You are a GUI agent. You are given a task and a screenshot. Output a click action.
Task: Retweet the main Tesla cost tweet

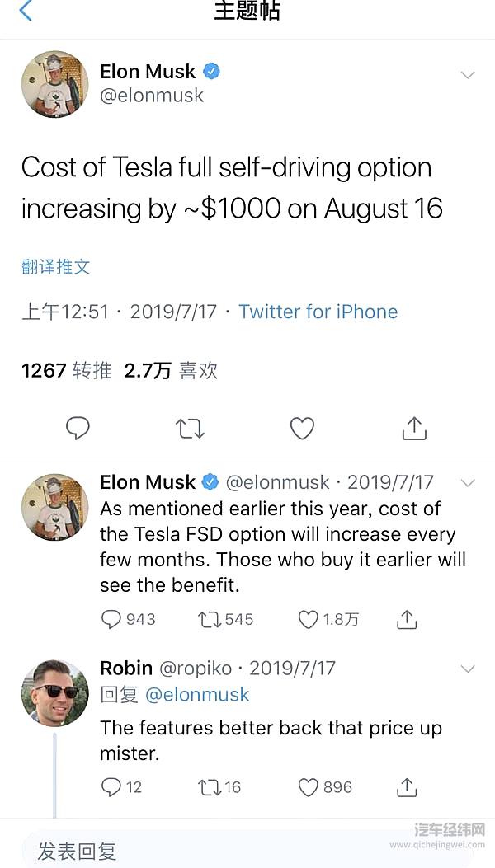190,428
